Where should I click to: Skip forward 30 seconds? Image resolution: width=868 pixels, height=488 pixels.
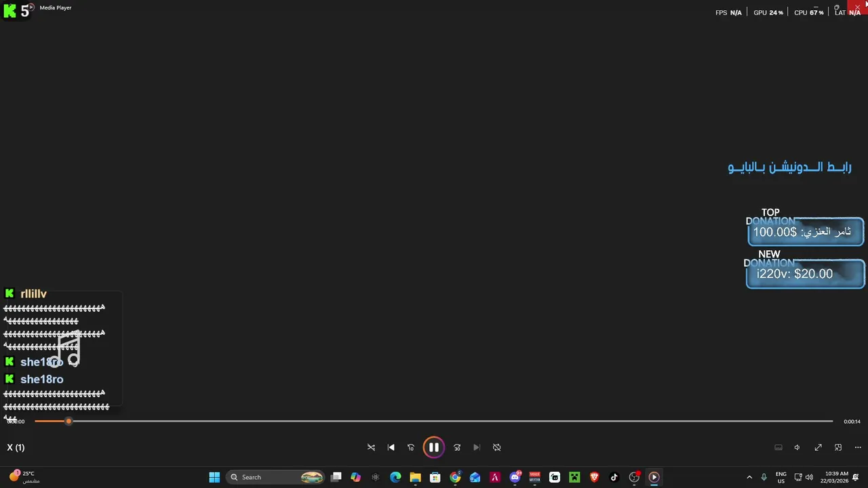pyautogui.click(x=457, y=447)
